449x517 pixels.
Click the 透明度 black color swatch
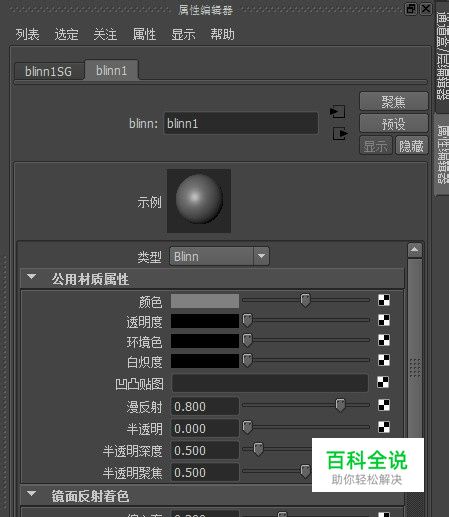pos(205,321)
